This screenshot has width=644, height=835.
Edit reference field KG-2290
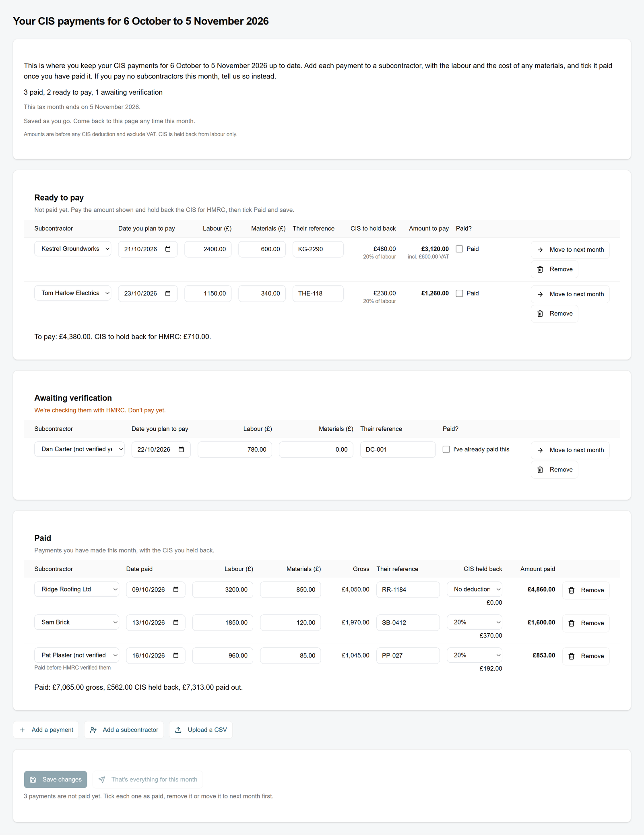click(318, 249)
